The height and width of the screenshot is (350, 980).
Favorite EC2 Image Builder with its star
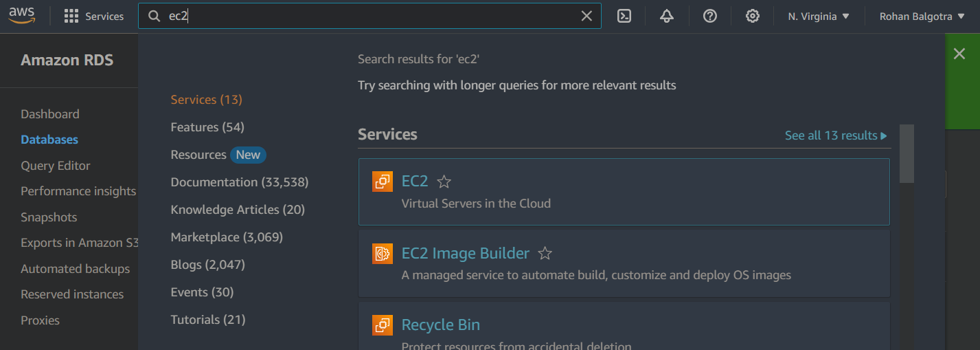545,253
